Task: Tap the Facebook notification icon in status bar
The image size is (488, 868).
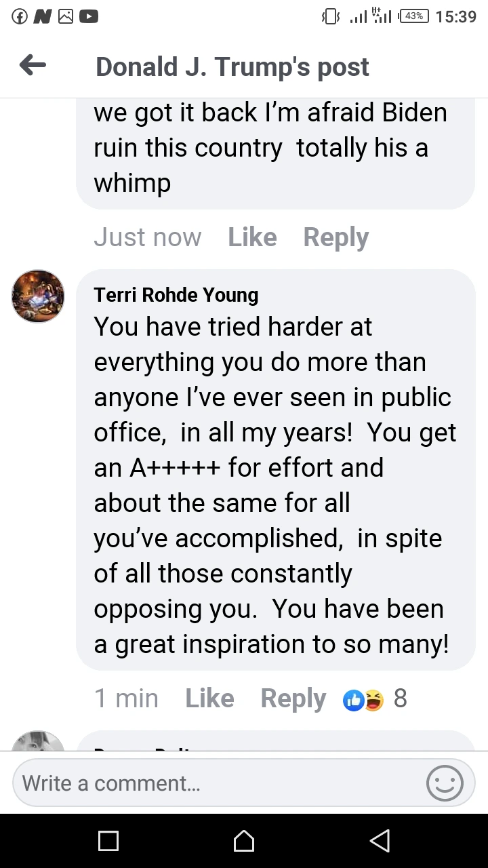Action: (20, 16)
